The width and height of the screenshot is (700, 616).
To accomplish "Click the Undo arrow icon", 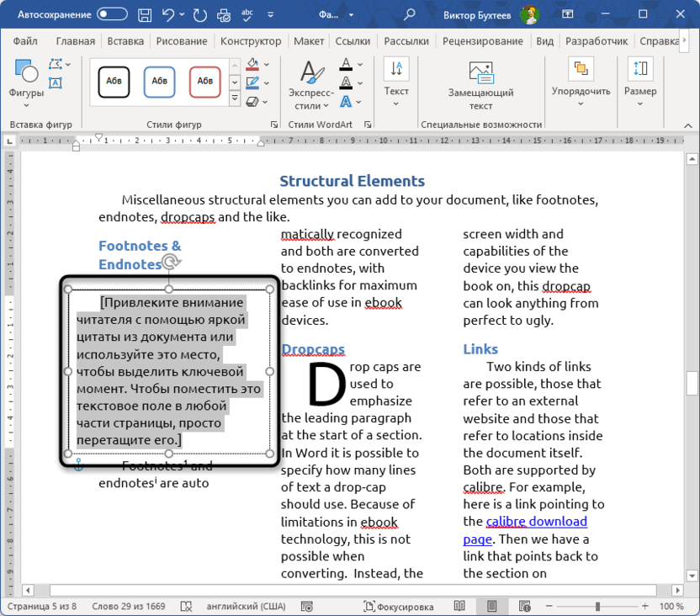I will coord(168,14).
